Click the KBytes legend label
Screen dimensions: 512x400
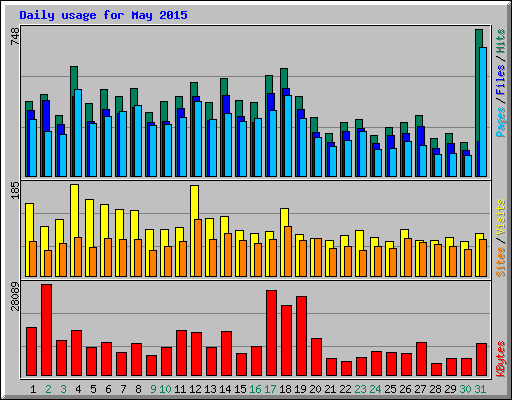(501, 359)
